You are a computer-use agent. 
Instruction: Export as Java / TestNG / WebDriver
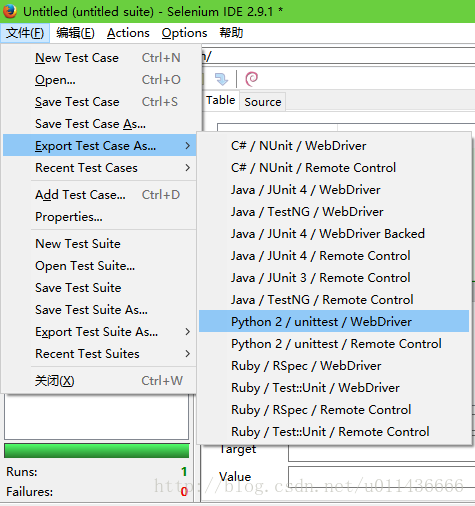334,212
